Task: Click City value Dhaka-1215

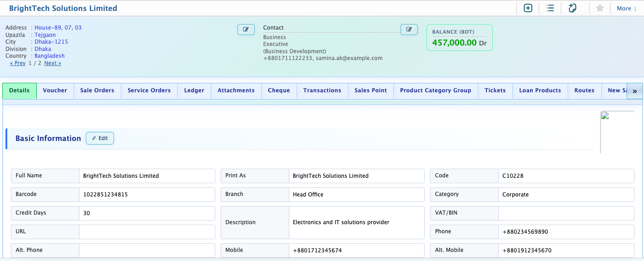Action: pos(51,42)
